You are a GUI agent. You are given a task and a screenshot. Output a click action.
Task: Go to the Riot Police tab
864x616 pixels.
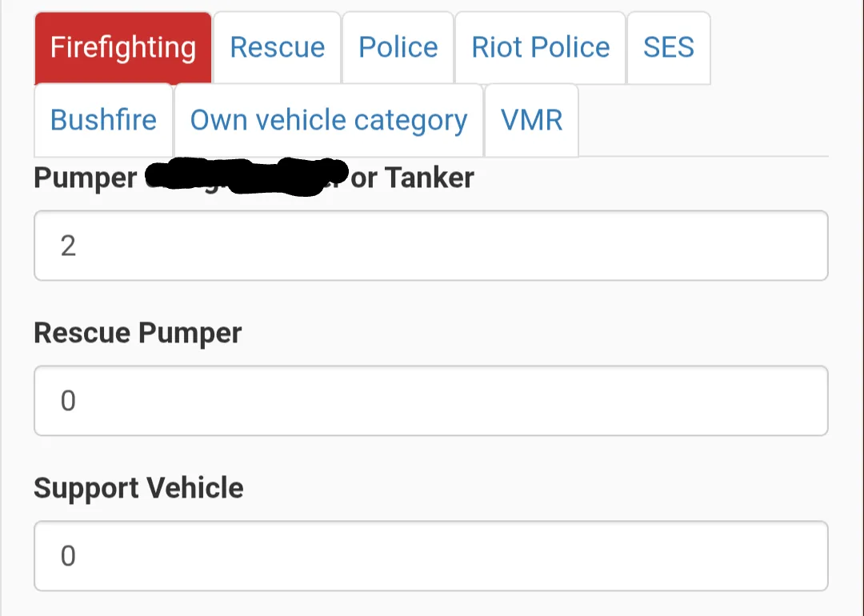click(x=541, y=48)
